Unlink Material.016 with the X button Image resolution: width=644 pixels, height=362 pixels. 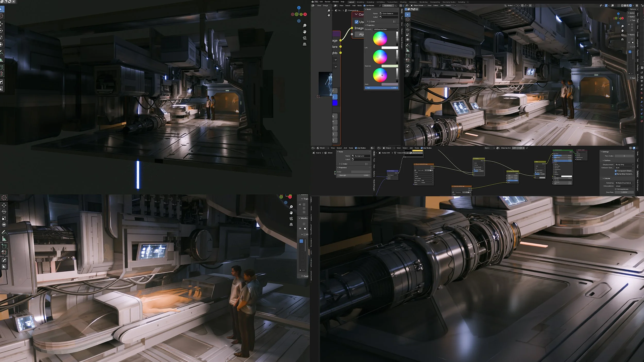523,148
